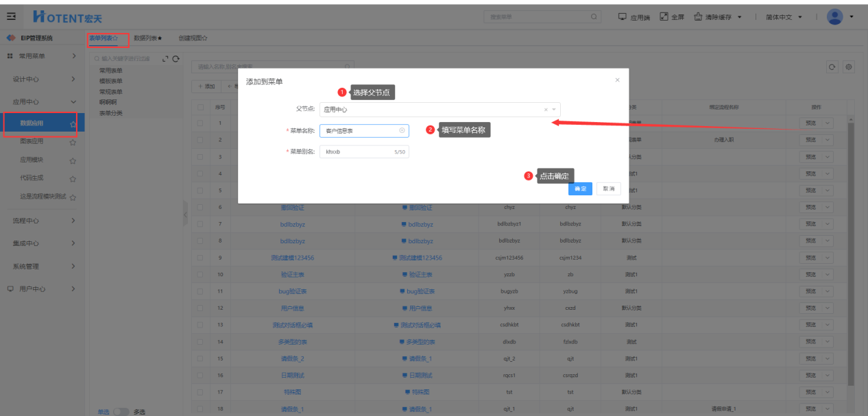Open table settings gear icon

pos(849,67)
